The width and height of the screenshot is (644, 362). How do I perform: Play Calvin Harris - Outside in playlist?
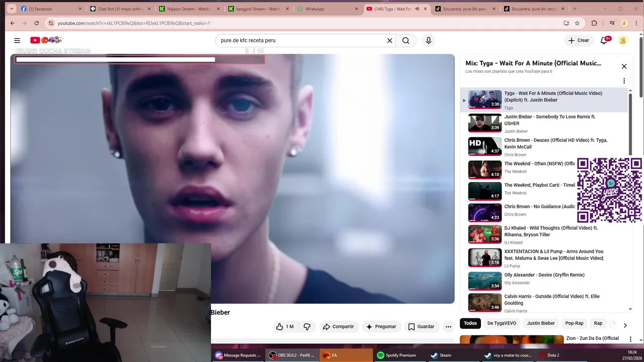(543, 303)
